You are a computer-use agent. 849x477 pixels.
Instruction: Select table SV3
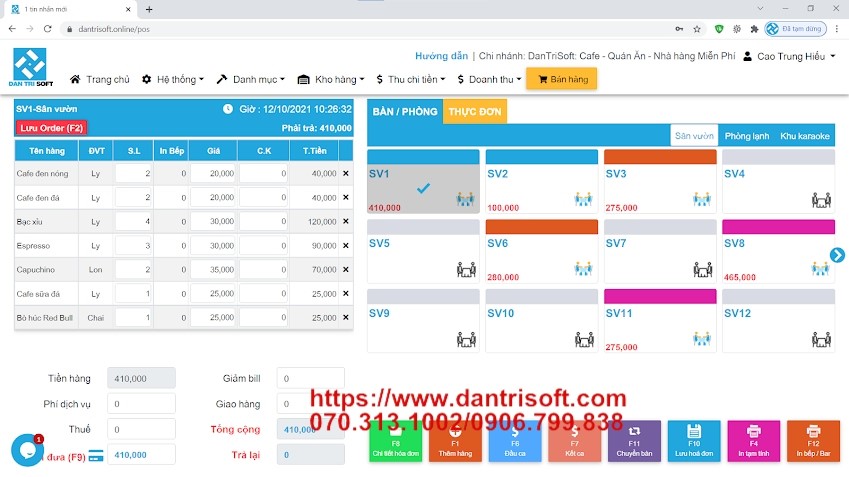[660, 181]
